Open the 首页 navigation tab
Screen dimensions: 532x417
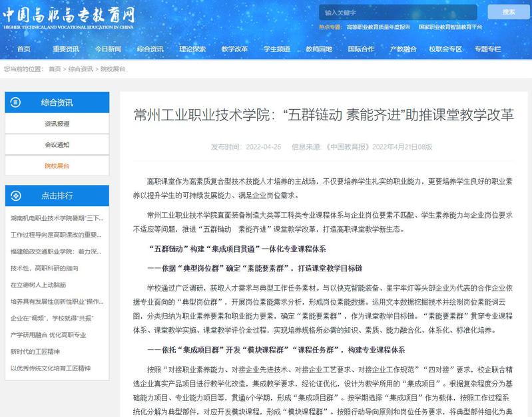[x=24, y=49]
